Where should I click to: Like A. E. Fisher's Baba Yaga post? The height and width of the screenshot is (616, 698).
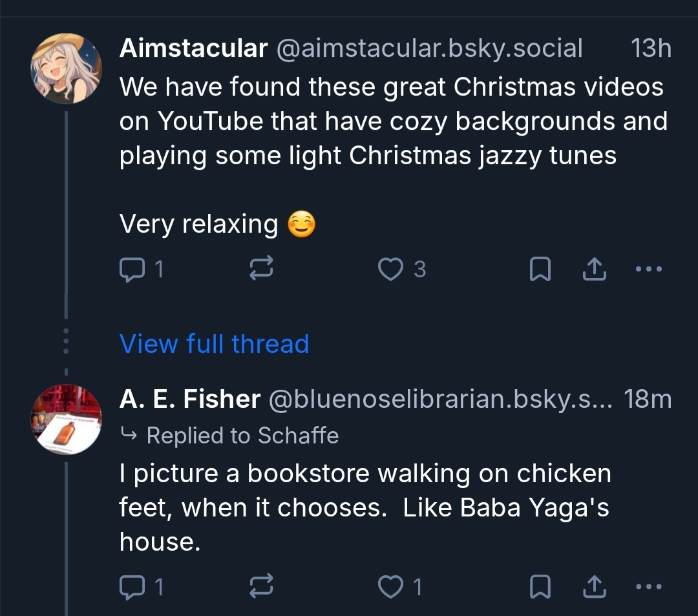click(x=390, y=587)
